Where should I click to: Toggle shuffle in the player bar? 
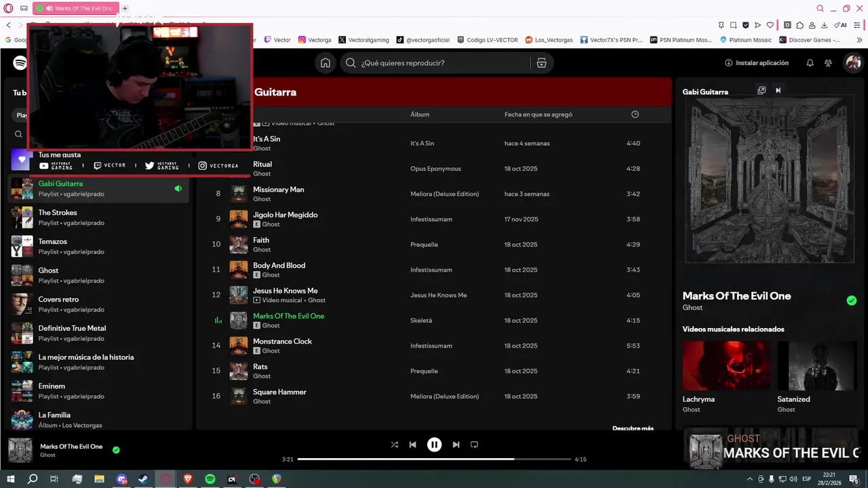click(395, 445)
